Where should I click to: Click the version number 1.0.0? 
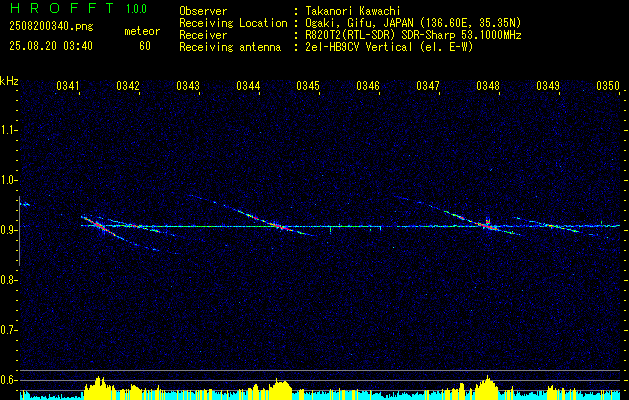tap(136, 8)
